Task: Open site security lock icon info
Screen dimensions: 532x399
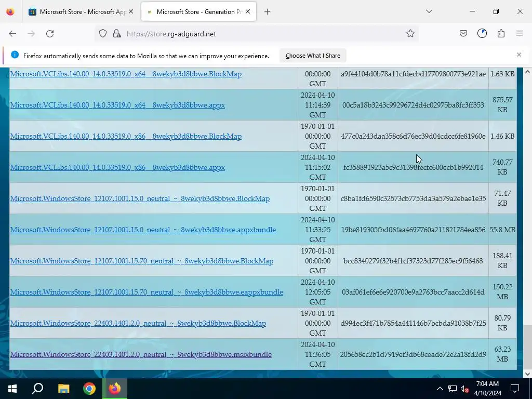Action: (x=117, y=34)
